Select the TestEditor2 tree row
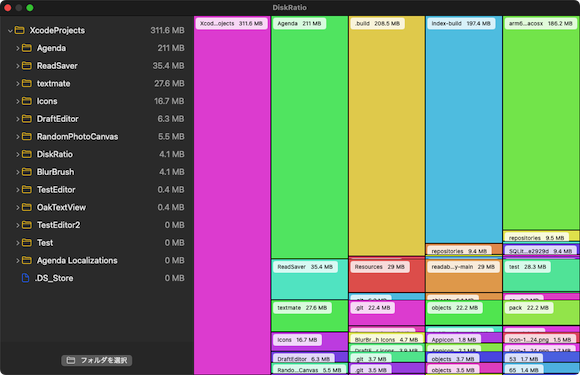This screenshot has height=375, width=580. [x=97, y=225]
